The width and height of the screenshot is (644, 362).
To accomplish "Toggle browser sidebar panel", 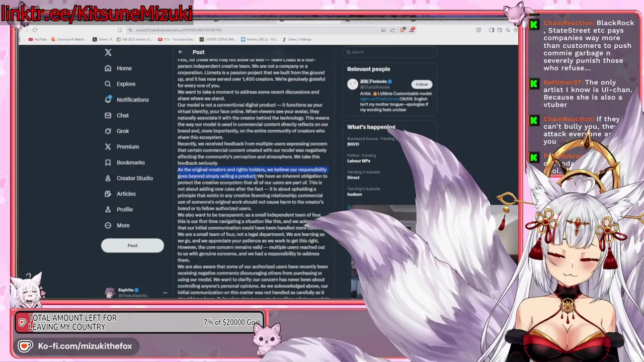I will click(492, 30).
